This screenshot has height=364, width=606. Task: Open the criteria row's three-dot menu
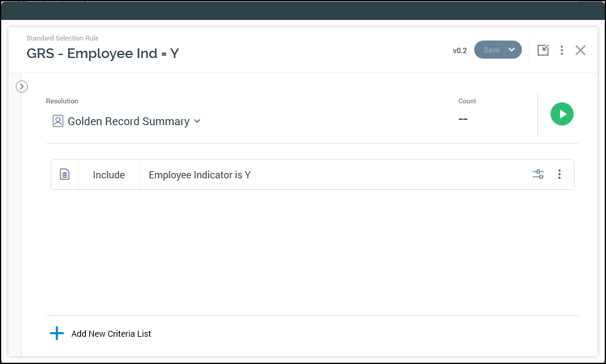tap(559, 174)
